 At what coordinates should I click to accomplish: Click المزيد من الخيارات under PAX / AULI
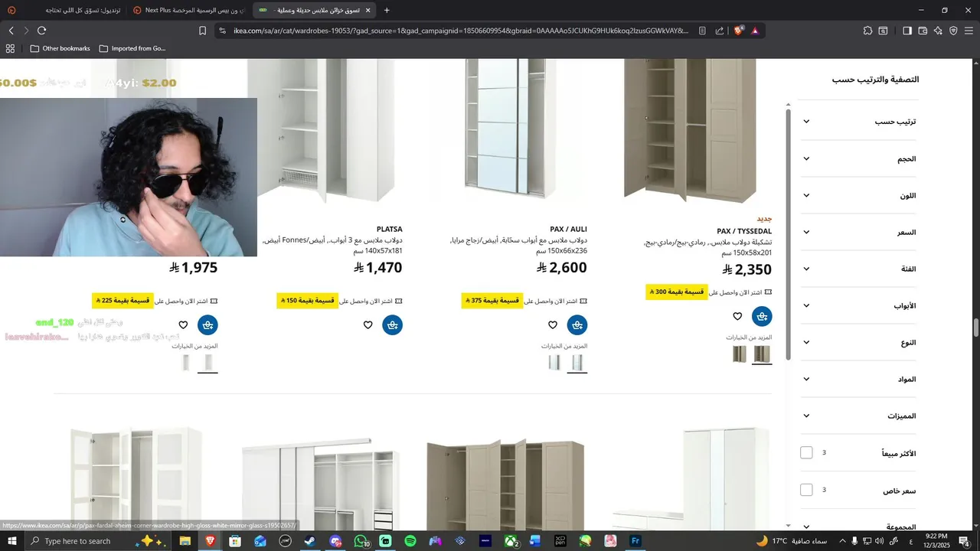pyautogui.click(x=564, y=346)
